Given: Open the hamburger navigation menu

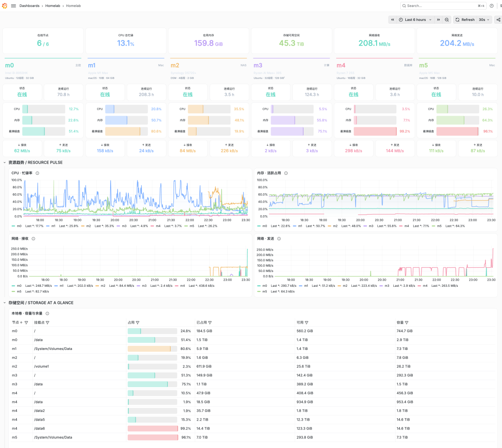Looking at the screenshot, I should [x=13, y=6].
